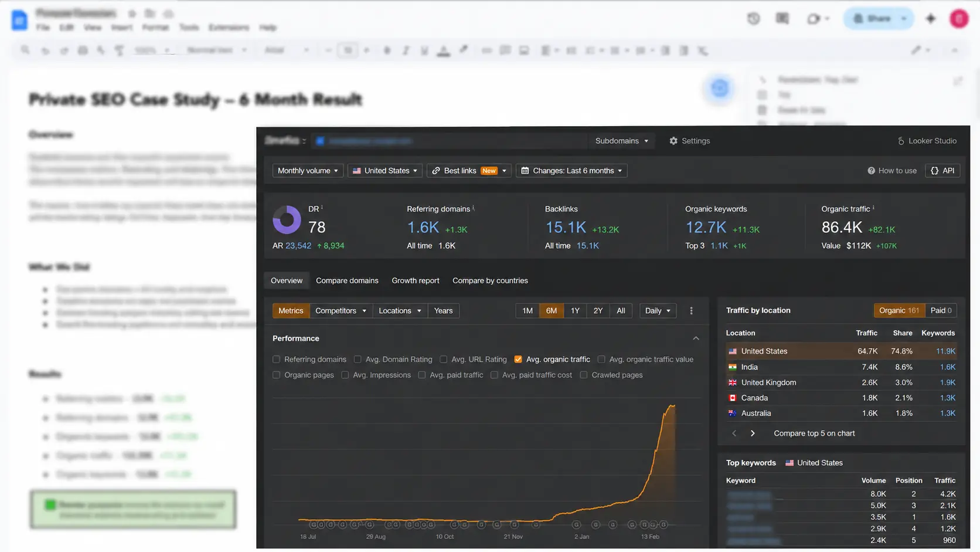980x552 pixels.
Task: Set chart range to 1Y
Action: [x=575, y=311]
